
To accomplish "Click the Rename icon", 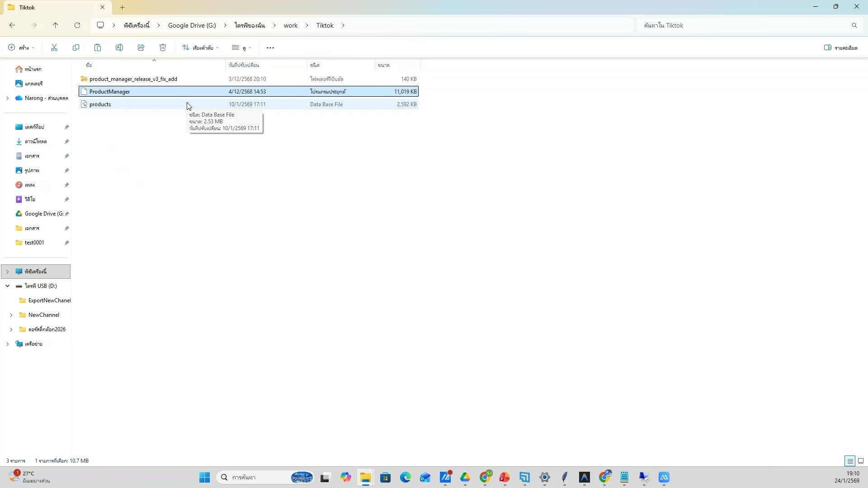I will click(x=119, y=47).
